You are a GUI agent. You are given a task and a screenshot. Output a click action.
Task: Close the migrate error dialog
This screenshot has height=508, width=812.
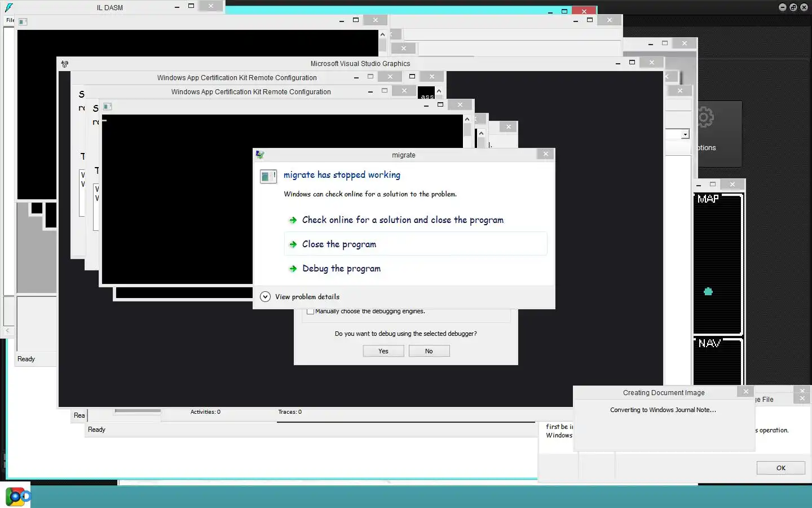click(545, 154)
